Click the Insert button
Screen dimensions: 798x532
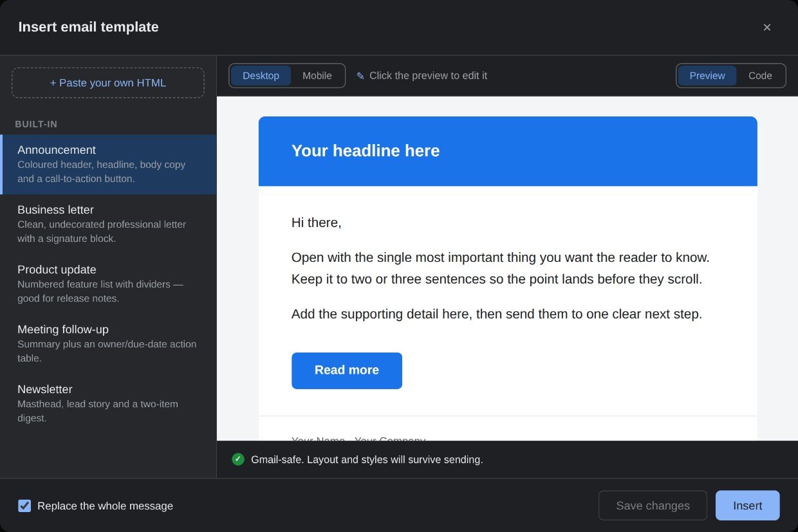(747, 506)
